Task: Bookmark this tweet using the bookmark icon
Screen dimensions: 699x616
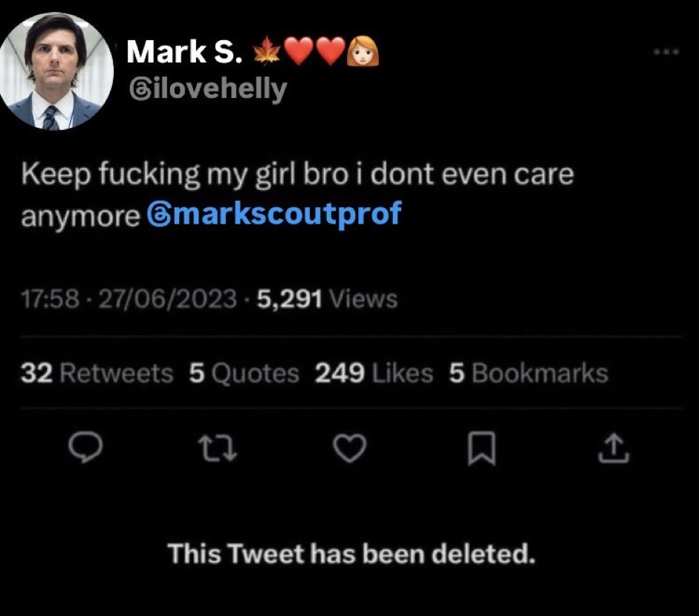Action: click(482, 450)
